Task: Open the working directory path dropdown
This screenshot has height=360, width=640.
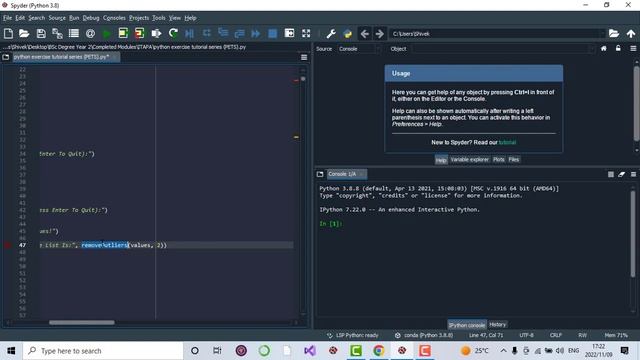Action: coord(602,34)
